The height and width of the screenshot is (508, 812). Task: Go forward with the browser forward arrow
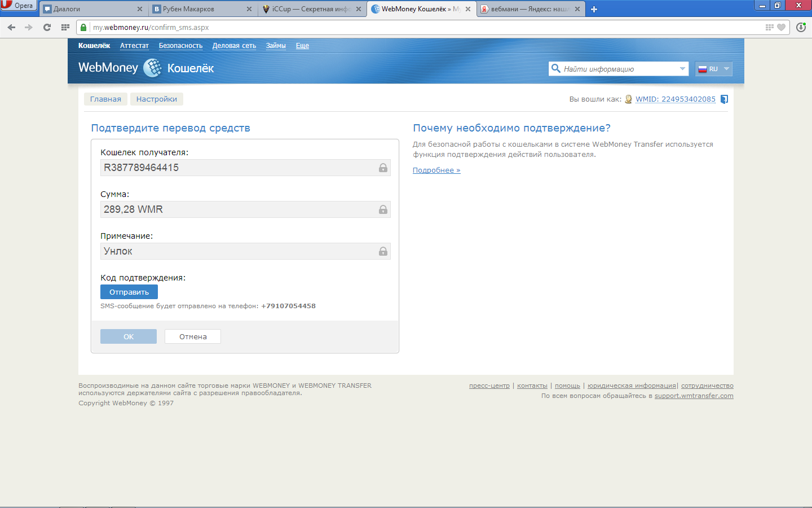[x=29, y=27]
